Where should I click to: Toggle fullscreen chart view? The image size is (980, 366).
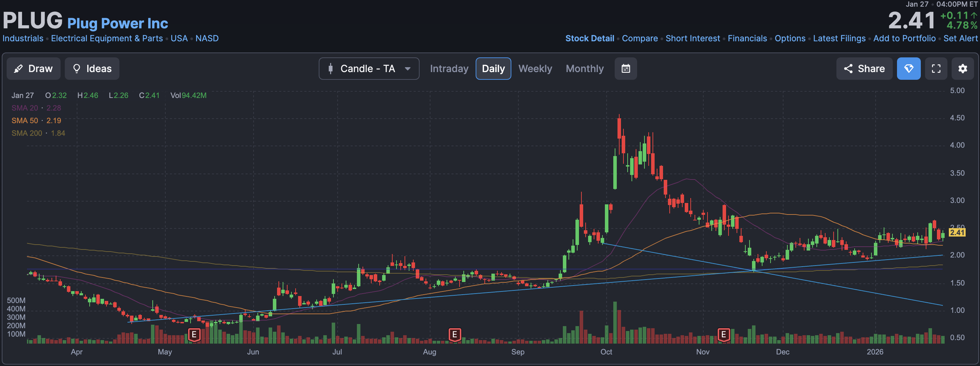pos(936,69)
